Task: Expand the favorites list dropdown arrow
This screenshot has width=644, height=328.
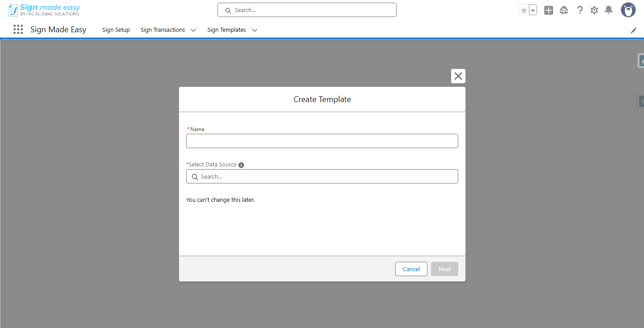Action: tap(533, 10)
